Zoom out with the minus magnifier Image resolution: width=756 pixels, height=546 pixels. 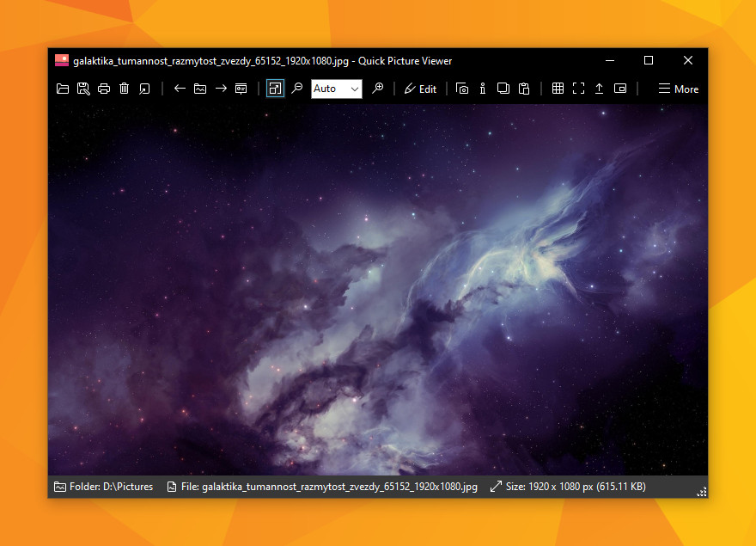[297, 89]
